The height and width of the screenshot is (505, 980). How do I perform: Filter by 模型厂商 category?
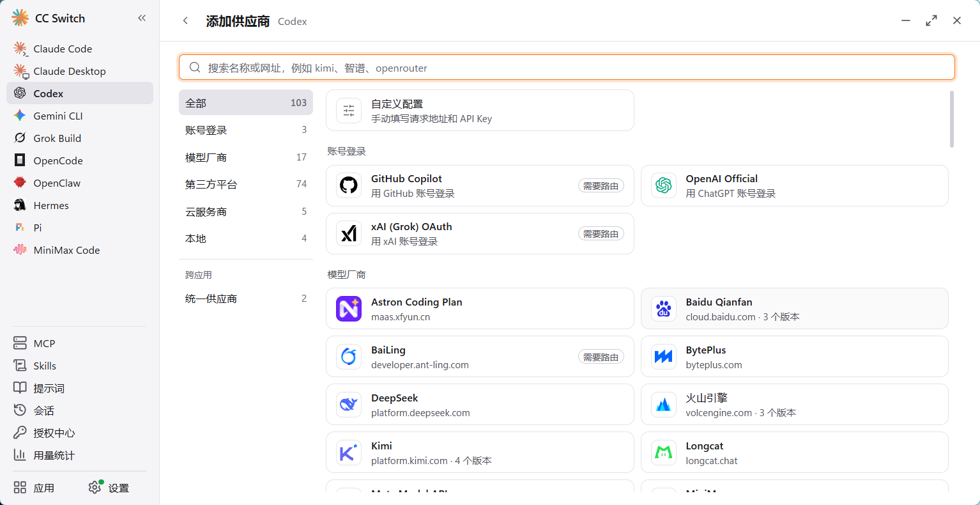[x=246, y=157]
